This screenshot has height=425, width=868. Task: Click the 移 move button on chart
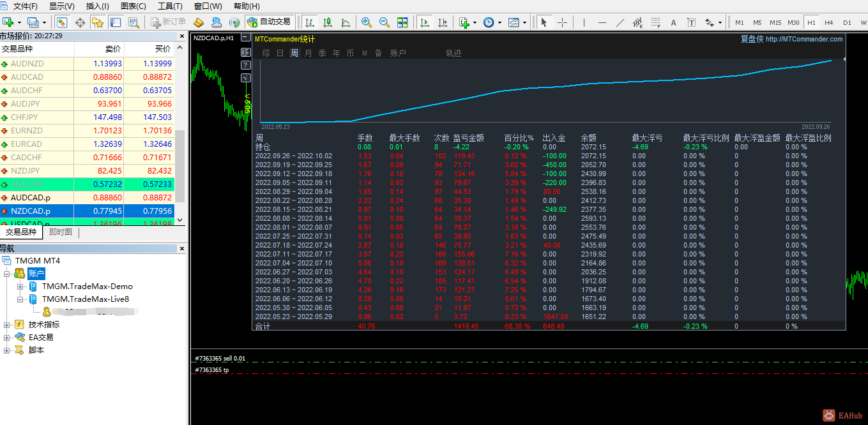(246, 52)
